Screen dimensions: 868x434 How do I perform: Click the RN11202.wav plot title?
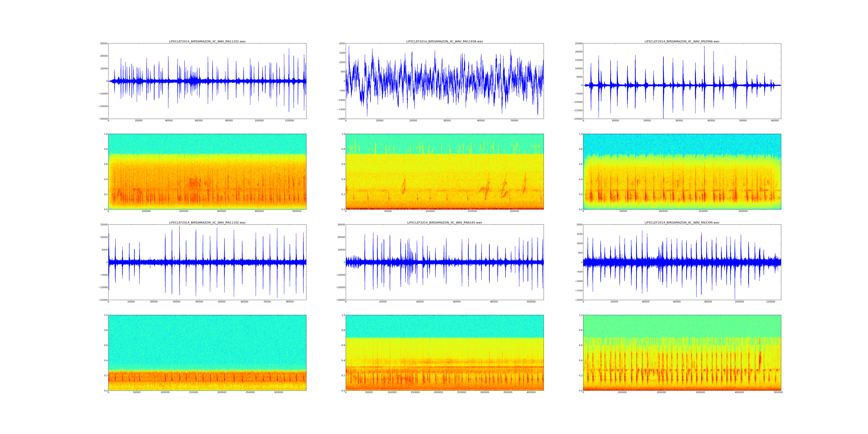207,41
